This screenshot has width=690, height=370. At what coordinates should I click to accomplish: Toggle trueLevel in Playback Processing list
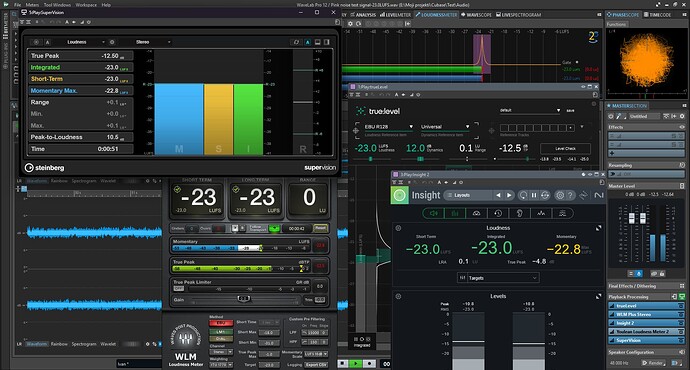(646, 306)
